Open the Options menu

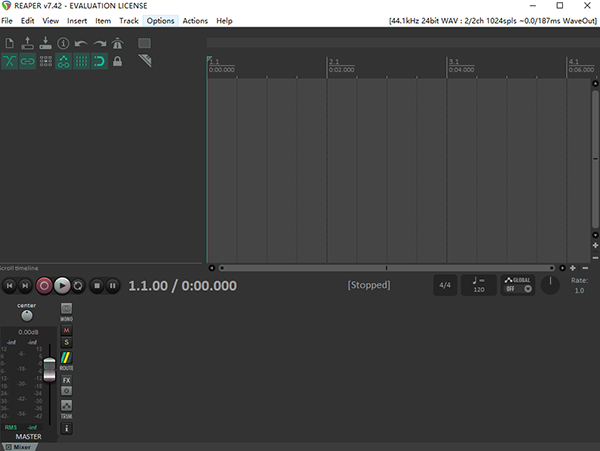coord(160,20)
